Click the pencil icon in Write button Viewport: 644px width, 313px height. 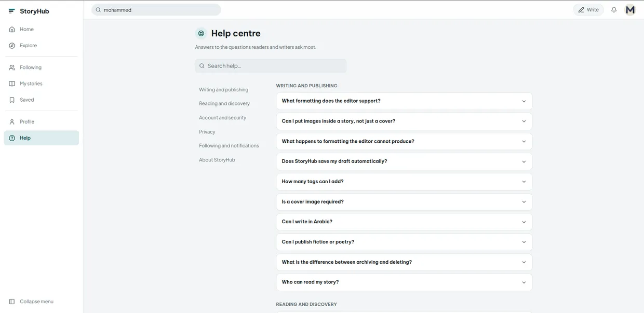pos(581,10)
